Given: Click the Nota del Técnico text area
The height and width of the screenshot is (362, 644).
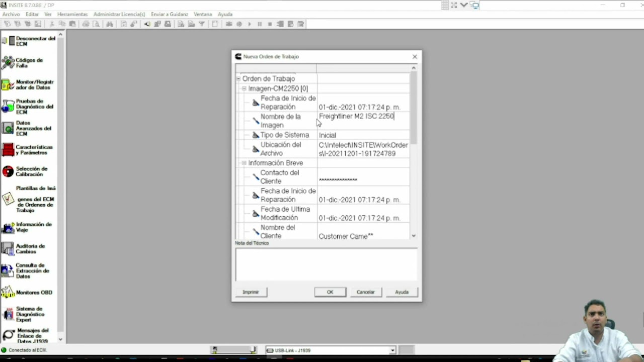Looking at the screenshot, I should coord(326,265).
